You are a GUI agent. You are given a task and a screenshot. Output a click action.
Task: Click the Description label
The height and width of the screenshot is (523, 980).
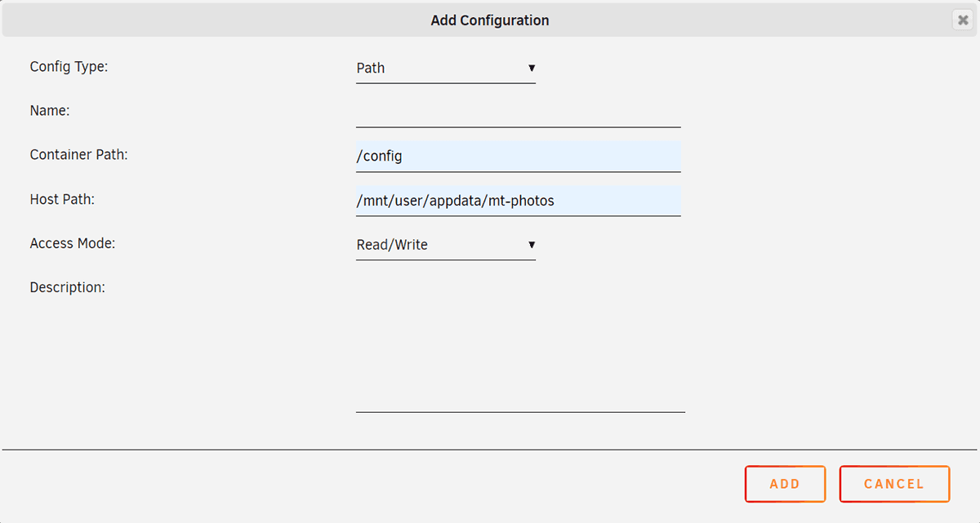click(x=67, y=287)
